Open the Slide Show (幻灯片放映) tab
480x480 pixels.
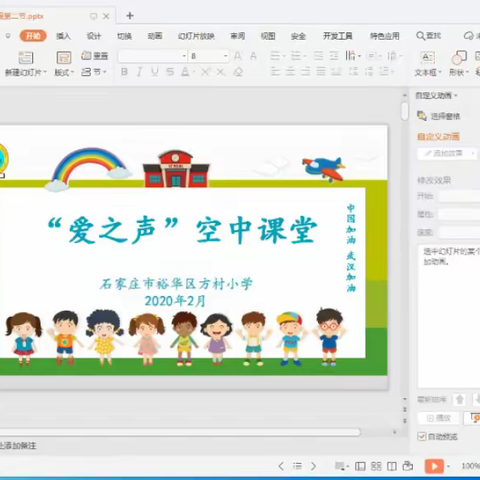[196, 36]
